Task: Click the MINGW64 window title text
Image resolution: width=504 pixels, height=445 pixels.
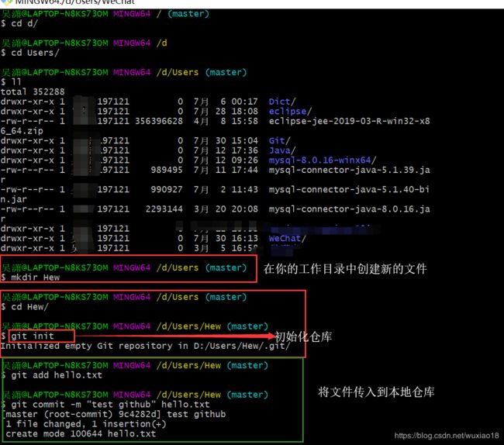Action: point(75,2)
